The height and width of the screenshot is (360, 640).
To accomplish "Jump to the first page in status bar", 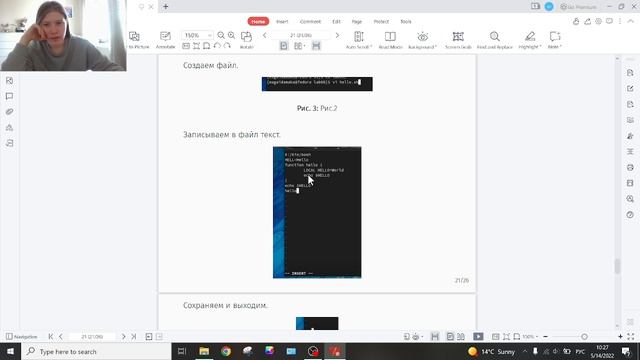I will point(51,337).
